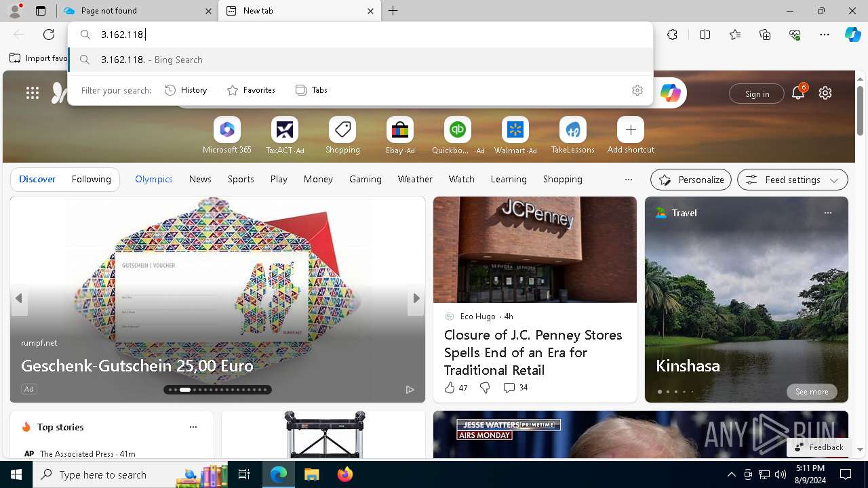868x488 pixels.
Task: Open the Money feed category
Action: [318, 179]
